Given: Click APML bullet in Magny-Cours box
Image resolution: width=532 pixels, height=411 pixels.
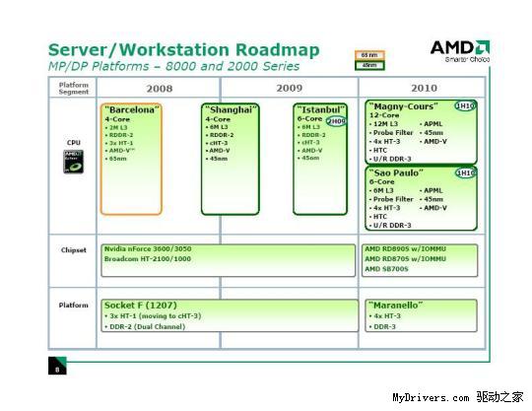Looking at the screenshot, I should coord(431,124).
